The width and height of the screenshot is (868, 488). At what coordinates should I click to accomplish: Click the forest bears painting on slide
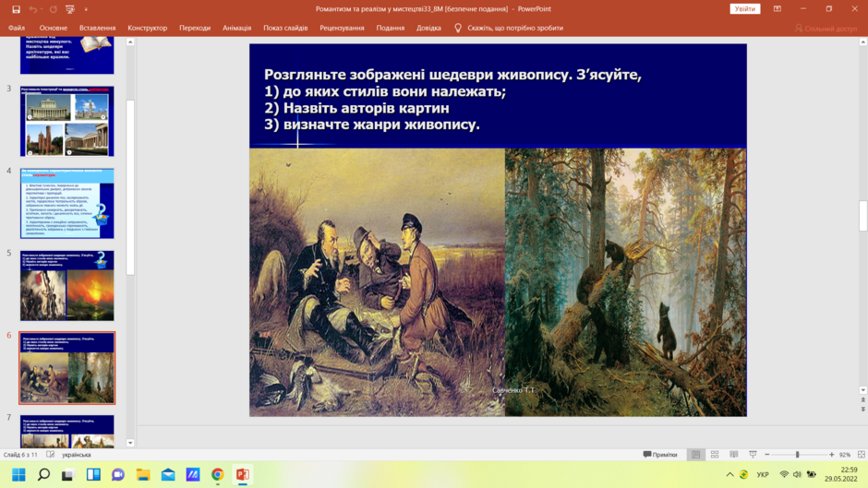[x=625, y=282]
